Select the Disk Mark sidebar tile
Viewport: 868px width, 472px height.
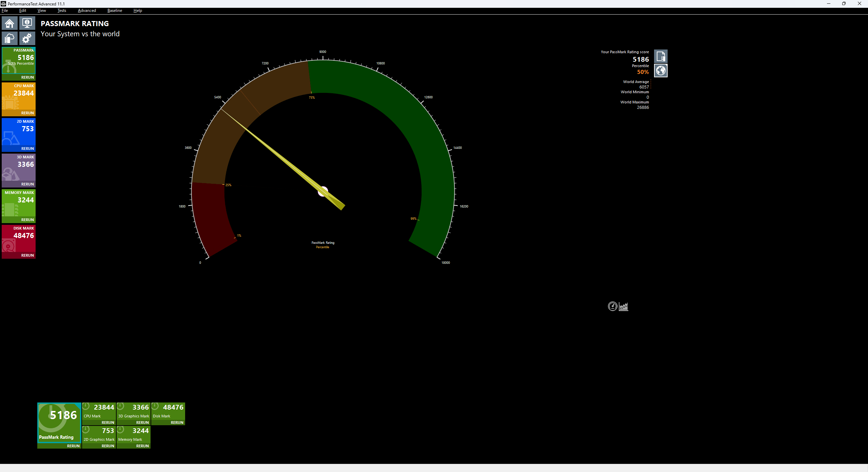[19, 239]
